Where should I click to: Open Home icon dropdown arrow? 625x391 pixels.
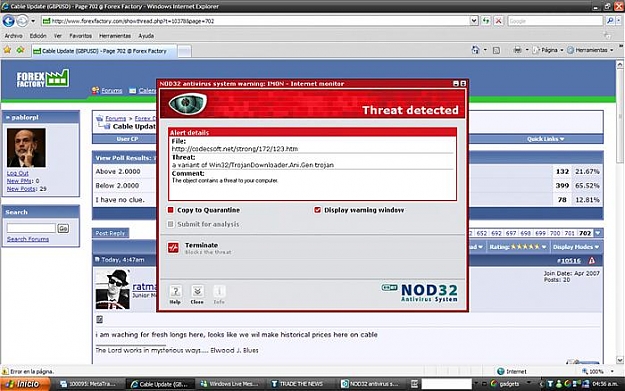pyautogui.click(x=485, y=50)
